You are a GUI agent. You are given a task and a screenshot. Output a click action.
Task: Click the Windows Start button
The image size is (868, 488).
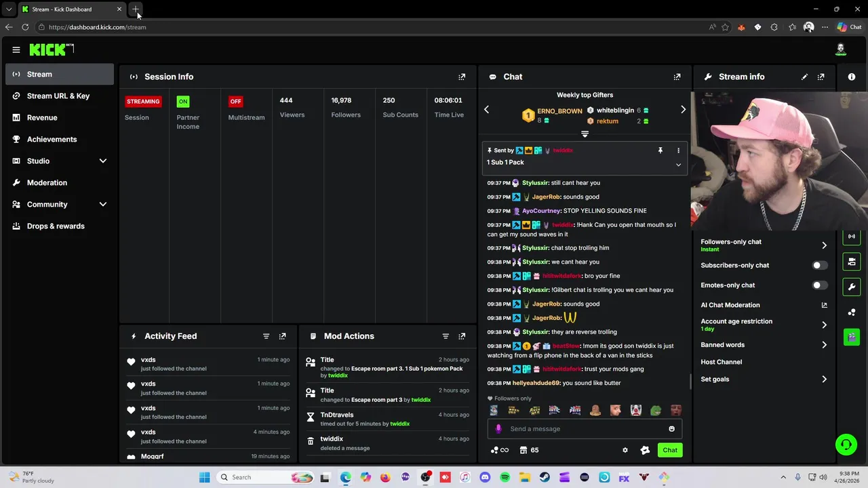click(204, 477)
